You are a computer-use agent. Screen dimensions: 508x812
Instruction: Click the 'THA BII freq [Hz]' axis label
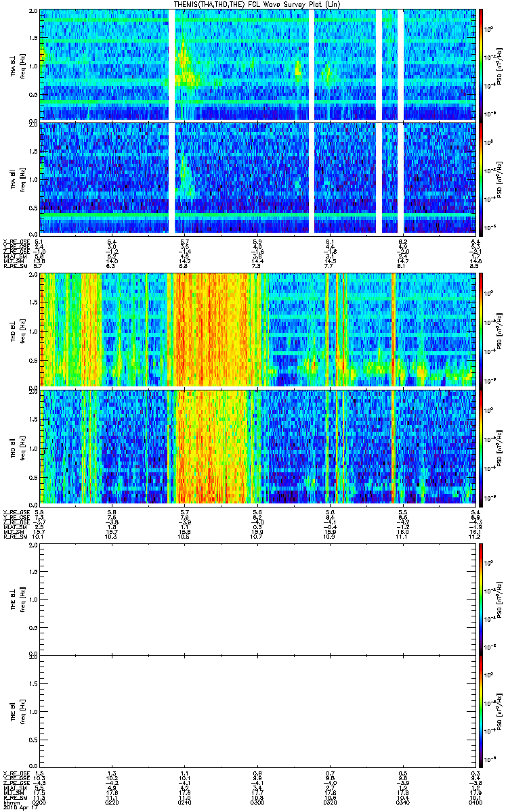click(x=16, y=178)
